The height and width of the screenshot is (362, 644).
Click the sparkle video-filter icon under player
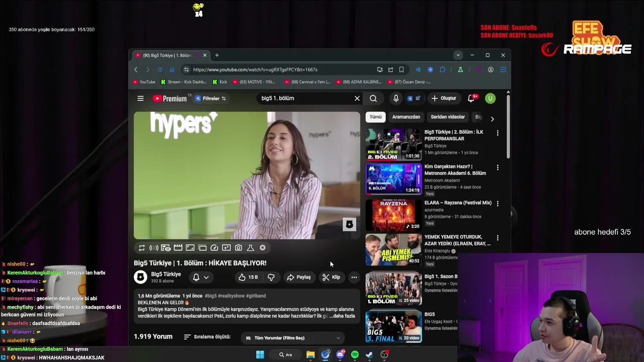(226, 248)
